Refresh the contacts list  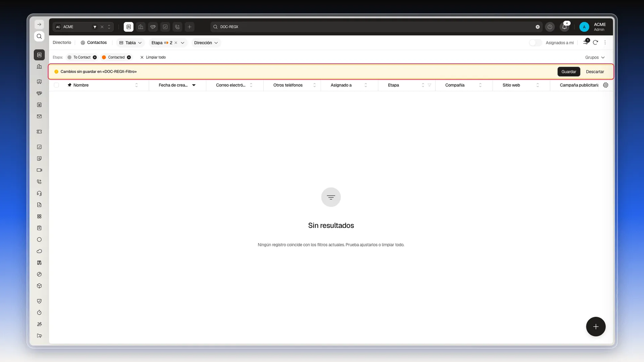click(595, 43)
